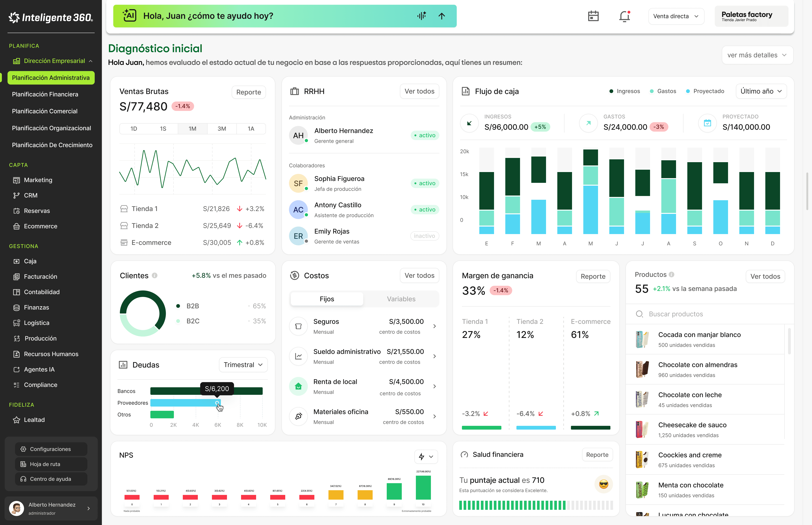Click Reporte in Salud financiera
The width and height of the screenshot is (812, 525).
pyautogui.click(x=597, y=455)
